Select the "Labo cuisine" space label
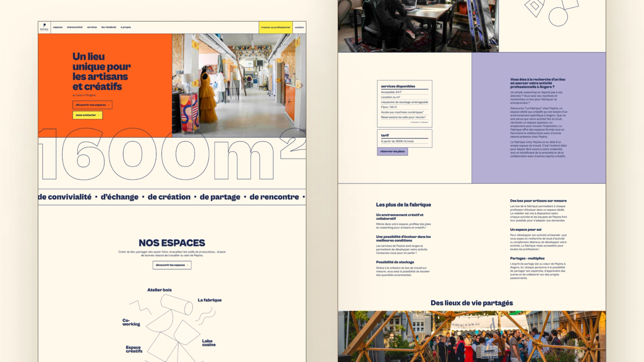644x362 pixels. 209,343
